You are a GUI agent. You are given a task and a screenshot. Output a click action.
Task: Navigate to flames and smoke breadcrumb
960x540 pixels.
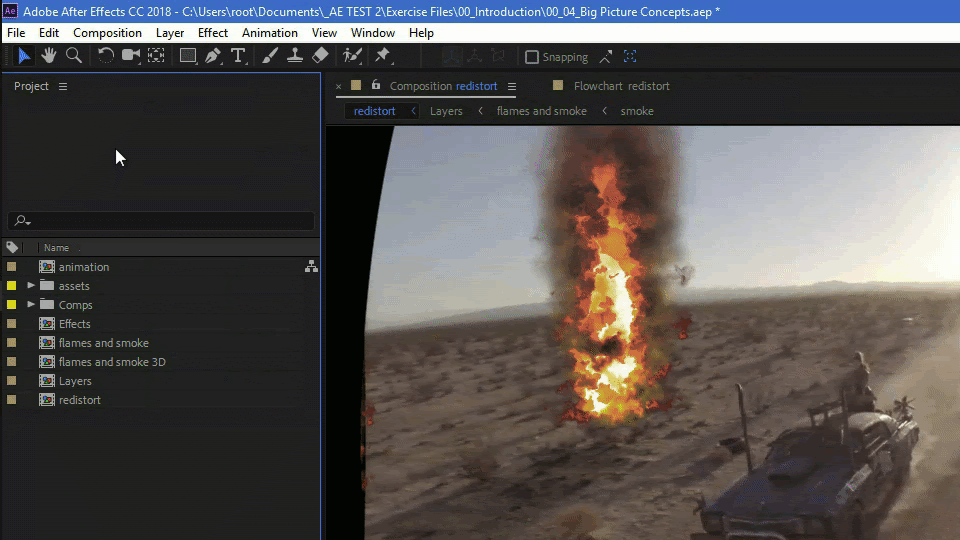(x=541, y=111)
